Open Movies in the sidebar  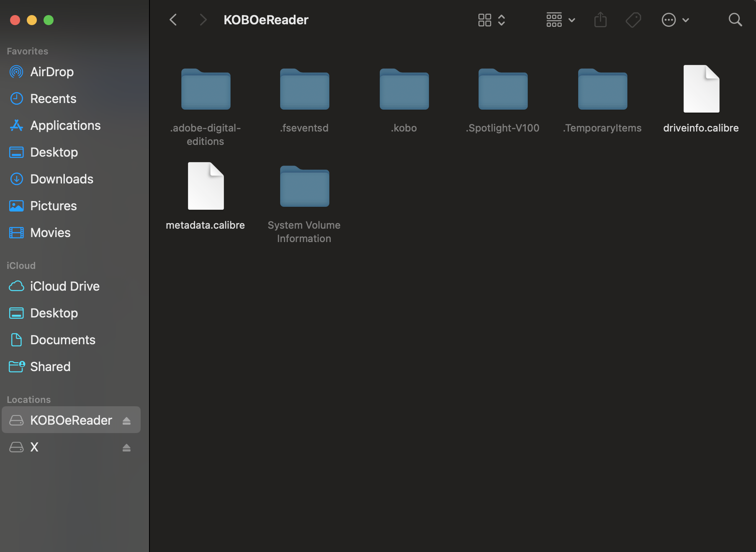coord(71,233)
